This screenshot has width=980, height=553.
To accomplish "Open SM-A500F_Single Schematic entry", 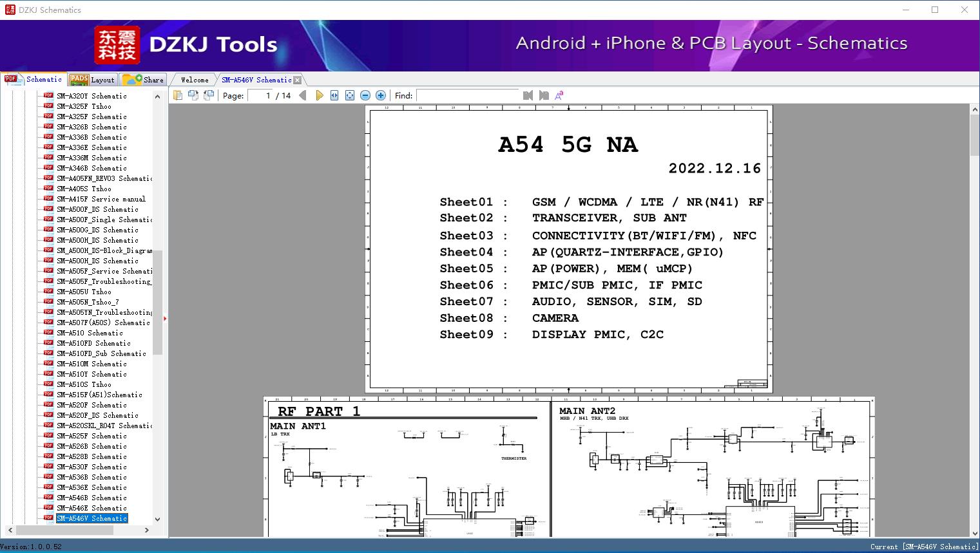I will pos(104,220).
